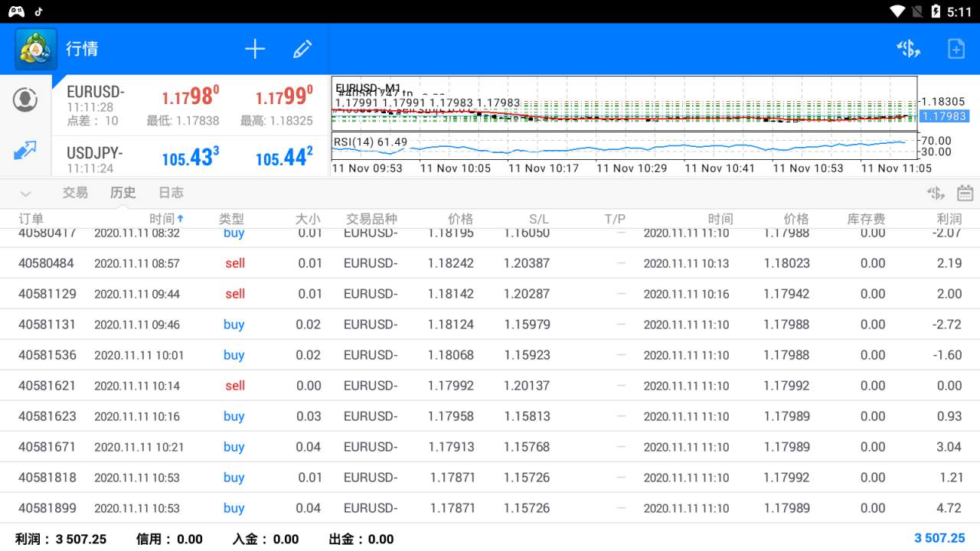Open the accounts profile icon in sidebar
Viewport: 980px width, 551px height.
(x=25, y=99)
